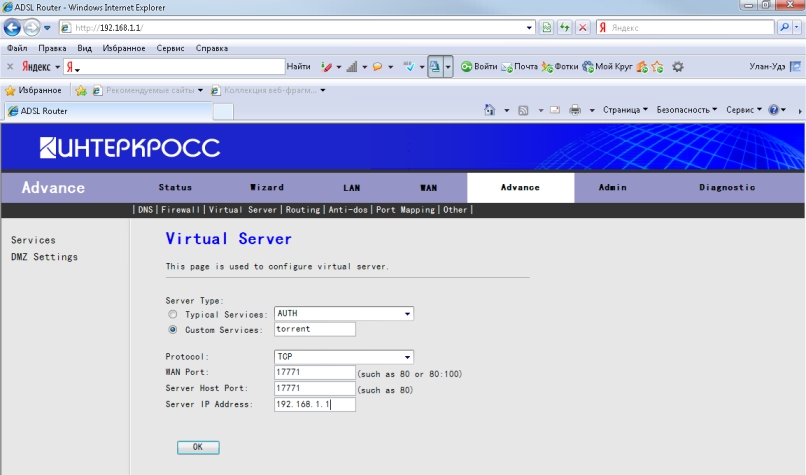Open Рекомендуемые сайты favorites link
Viewport: 806px width, 475px height.
pyautogui.click(x=148, y=90)
